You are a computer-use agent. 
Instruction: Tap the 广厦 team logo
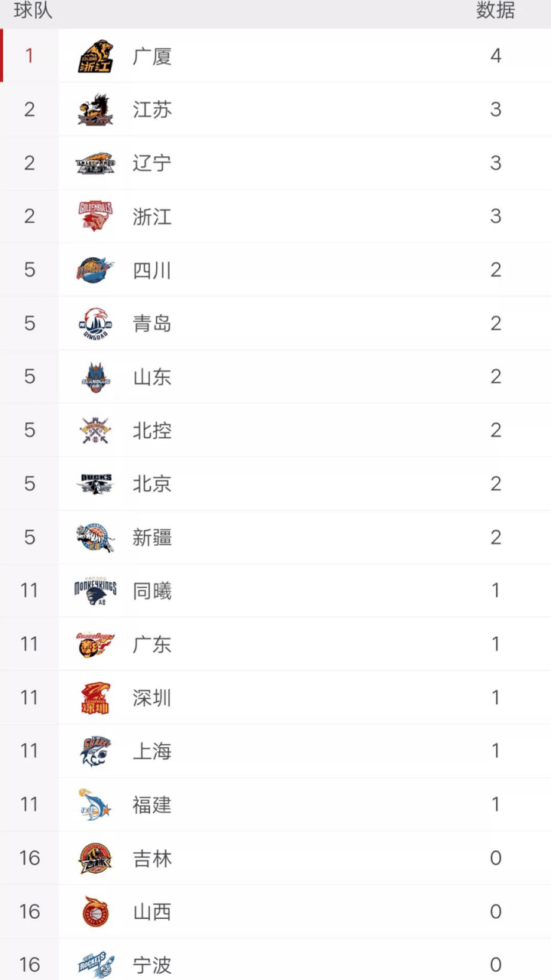96,57
